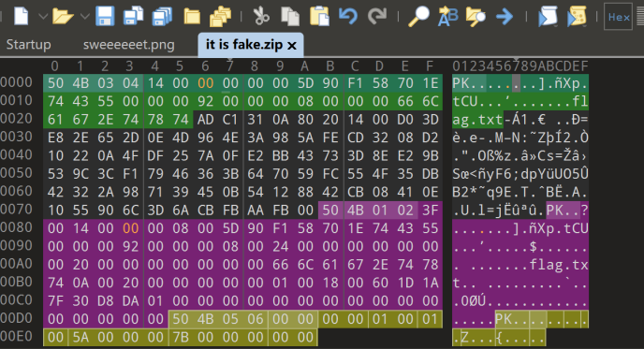The image size is (644, 349).
Task: Switch to the Startup tab
Action: (x=29, y=44)
